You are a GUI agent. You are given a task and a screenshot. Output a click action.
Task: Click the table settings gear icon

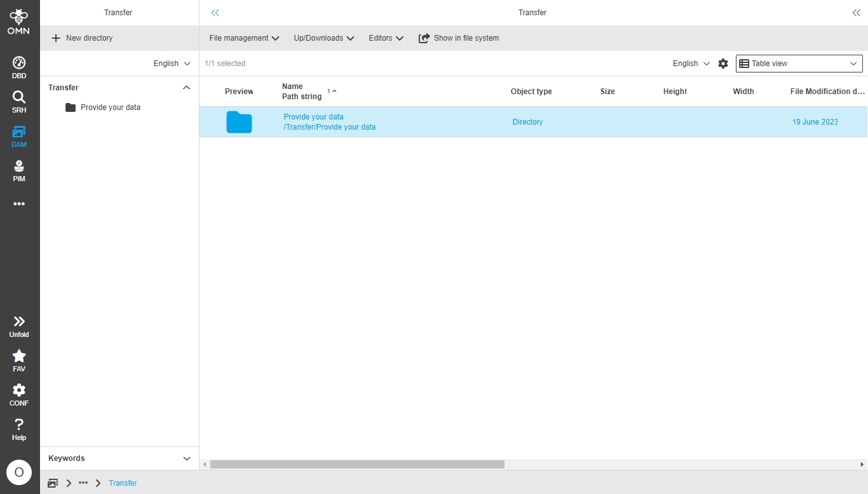pyautogui.click(x=723, y=64)
